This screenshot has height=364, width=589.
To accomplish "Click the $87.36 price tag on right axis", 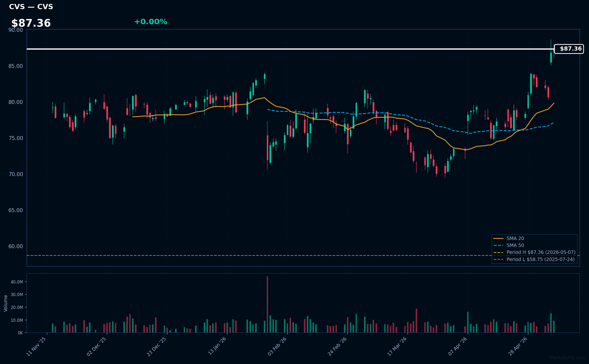I will pos(569,49).
